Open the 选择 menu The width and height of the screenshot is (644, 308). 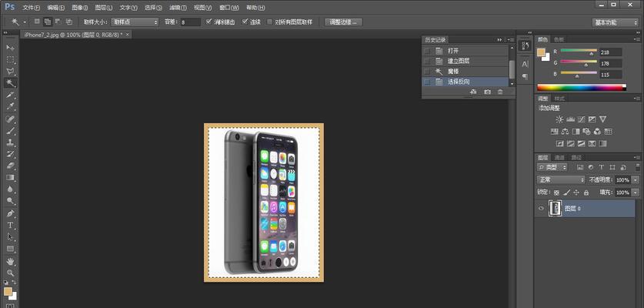(x=153, y=8)
